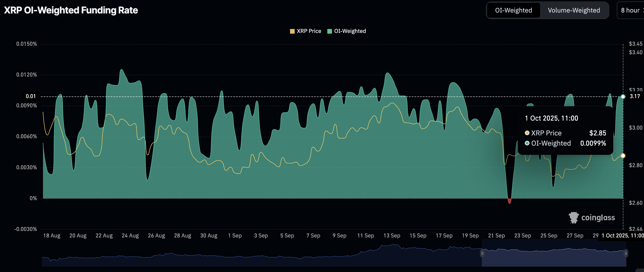
Task: Click the yellow XRP price endpoint marker
Action: (x=623, y=156)
